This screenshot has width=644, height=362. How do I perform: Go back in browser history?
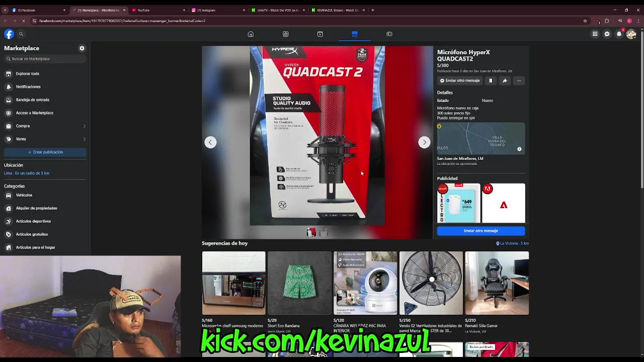point(6,21)
